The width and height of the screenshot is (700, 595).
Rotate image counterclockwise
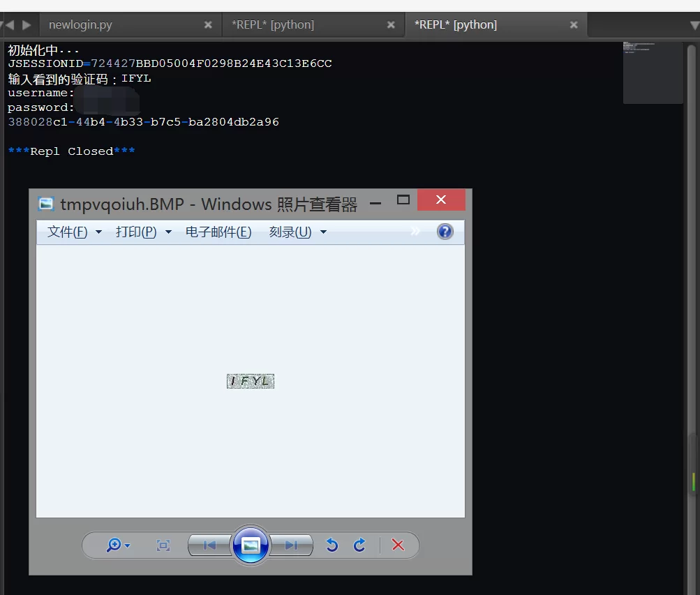pos(332,545)
